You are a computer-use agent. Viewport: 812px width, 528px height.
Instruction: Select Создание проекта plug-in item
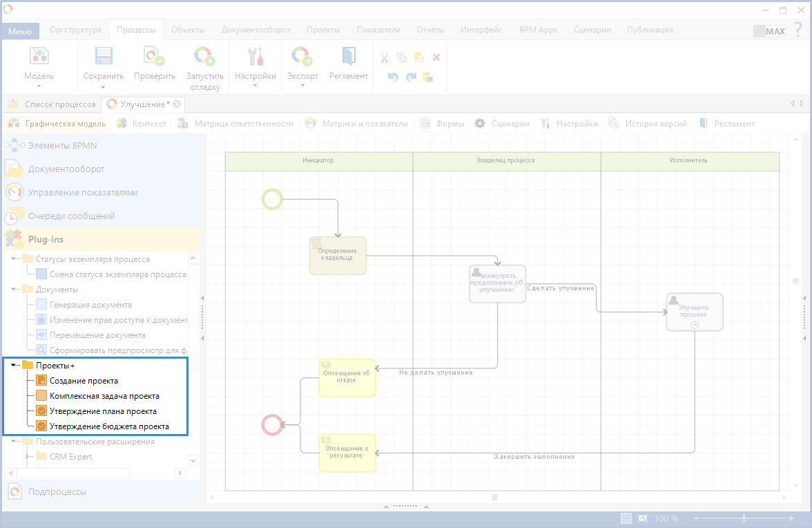pos(84,381)
